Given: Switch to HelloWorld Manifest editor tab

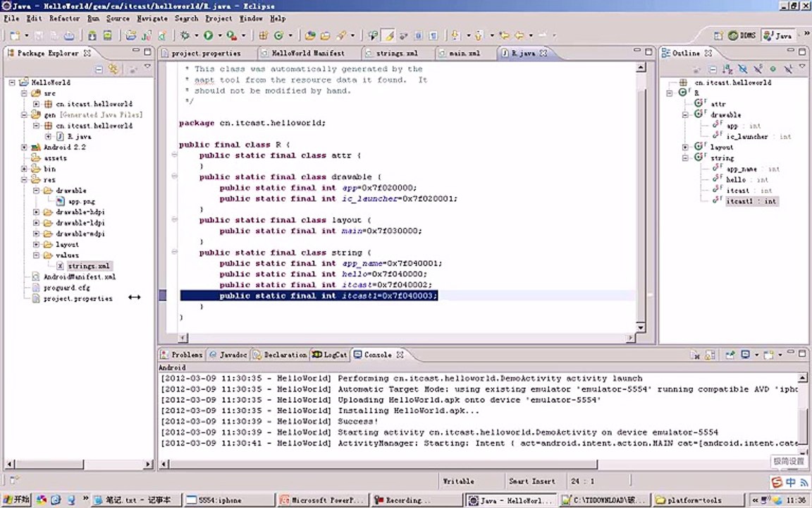Looking at the screenshot, I should 307,53.
